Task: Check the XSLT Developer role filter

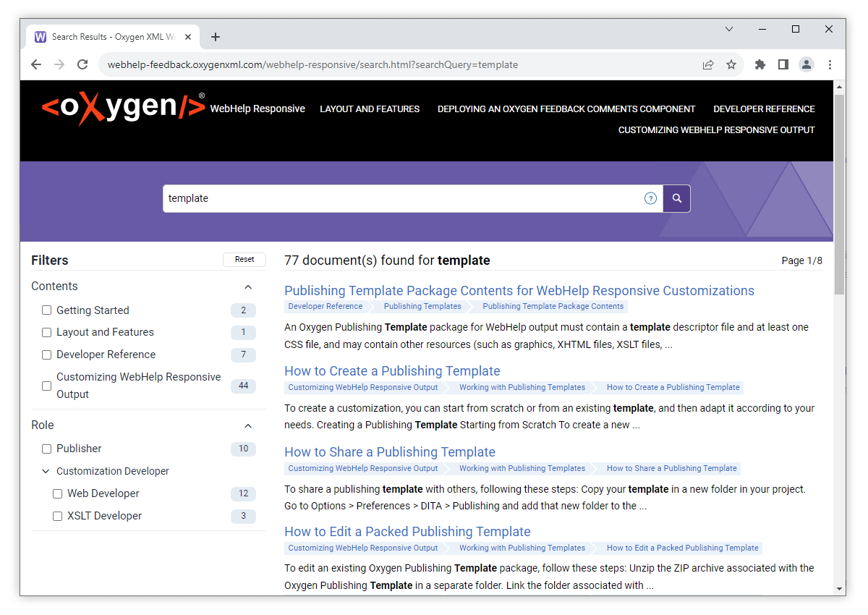Action: pyautogui.click(x=57, y=516)
